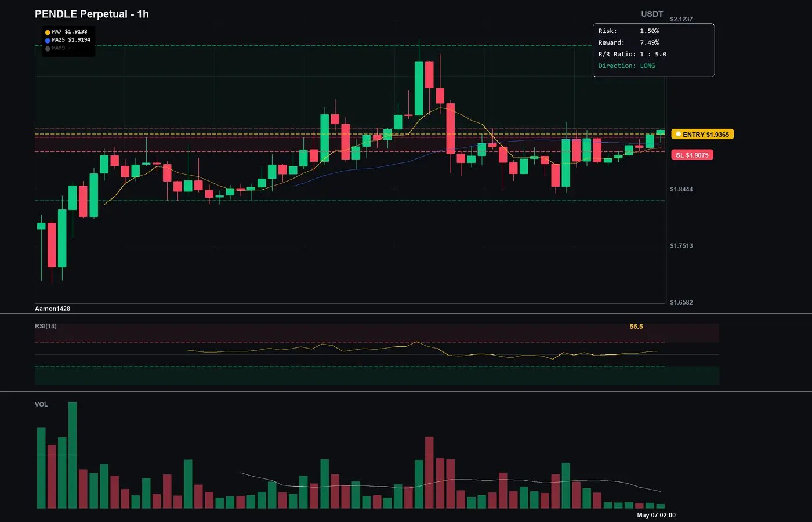The image size is (812, 522).
Task: Click the gray MA99 legend dot
Action: point(48,49)
